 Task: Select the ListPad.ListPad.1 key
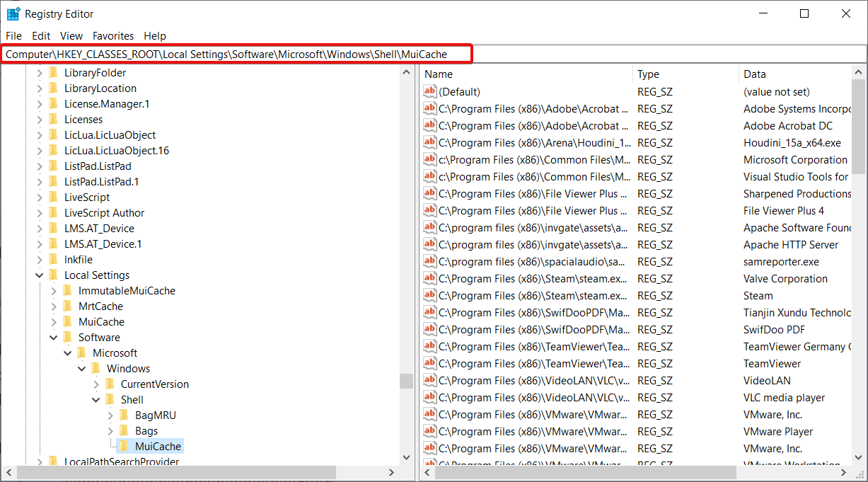point(101,182)
